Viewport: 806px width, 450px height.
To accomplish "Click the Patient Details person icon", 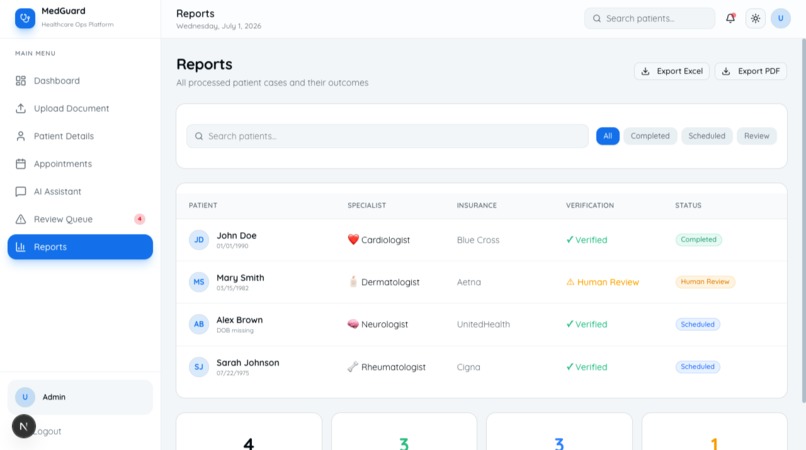I will (21, 136).
